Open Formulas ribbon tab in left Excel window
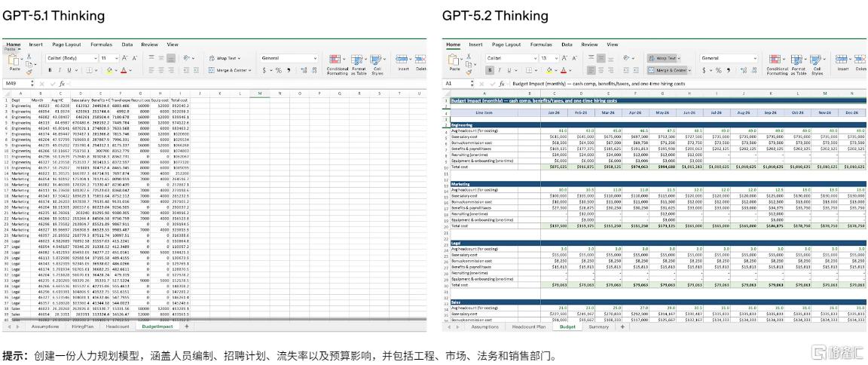This screenshot has height=365, width=868. click(x=101, y=44)
